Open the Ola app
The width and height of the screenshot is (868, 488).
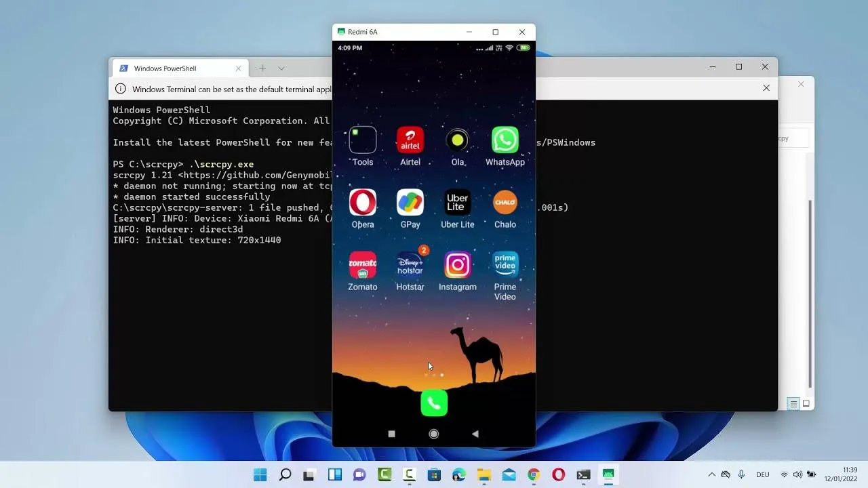tap(458, 140)
